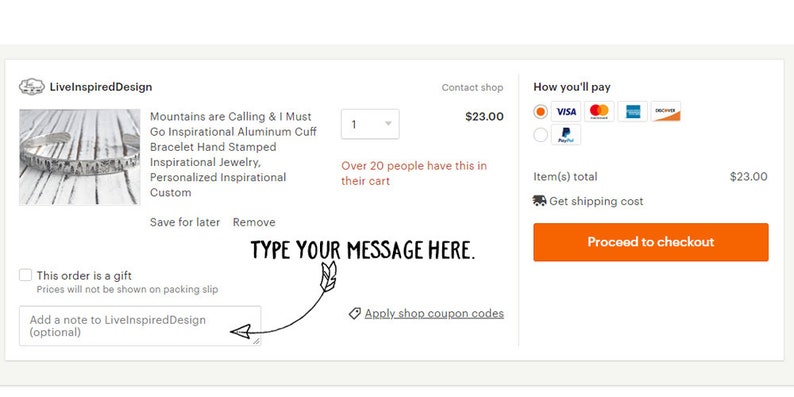Viewport: 794px width, 397px height.
Task: Click the note to LiveInspiredDesign text field
Action: click(140, 326)
